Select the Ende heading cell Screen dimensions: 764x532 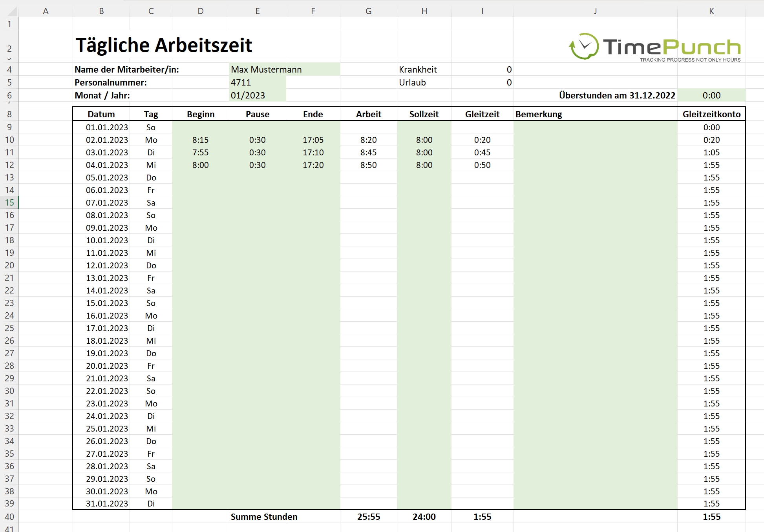(x=313, y=114)
